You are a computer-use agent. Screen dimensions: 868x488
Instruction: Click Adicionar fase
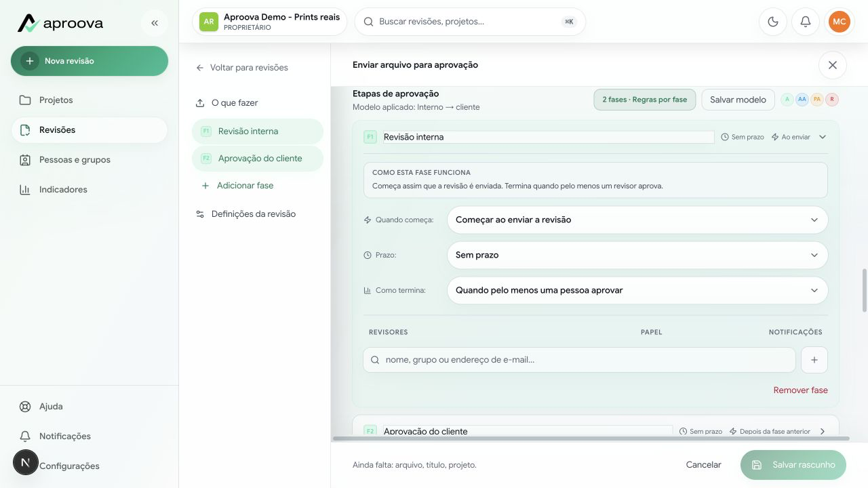[x=237, y=186]
